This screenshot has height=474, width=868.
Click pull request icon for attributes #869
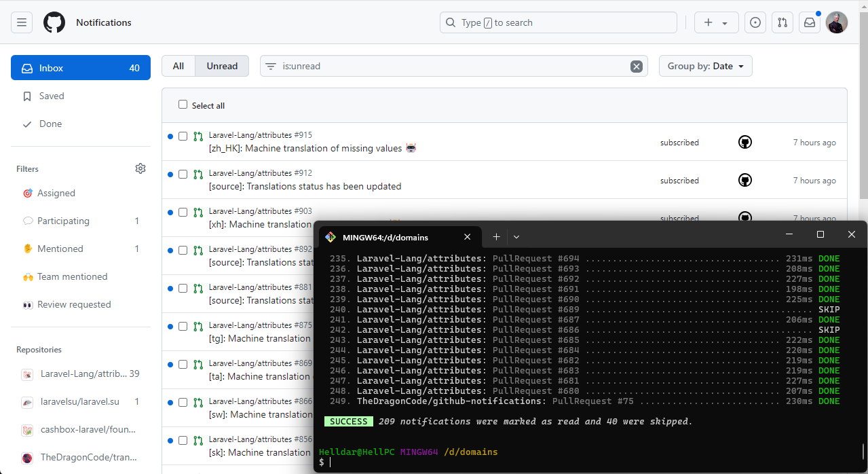point(198,365)
